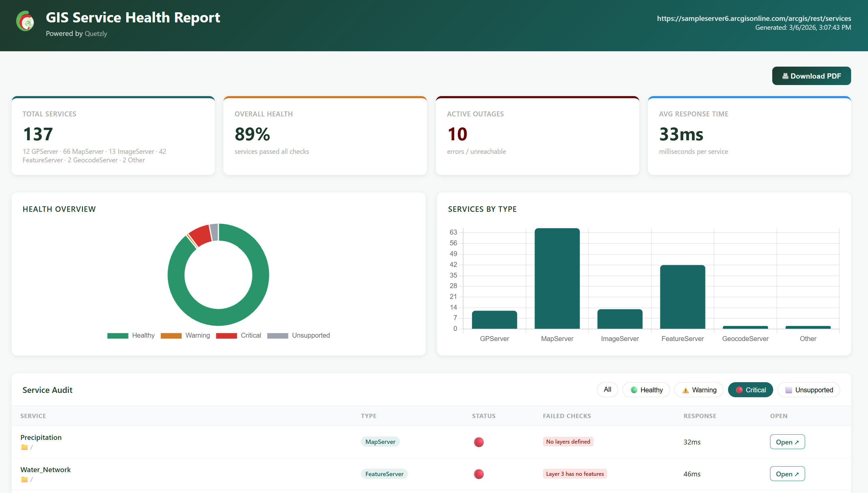Click the Download PDF button
The image size is (868, 493).
tap(812, 76)
